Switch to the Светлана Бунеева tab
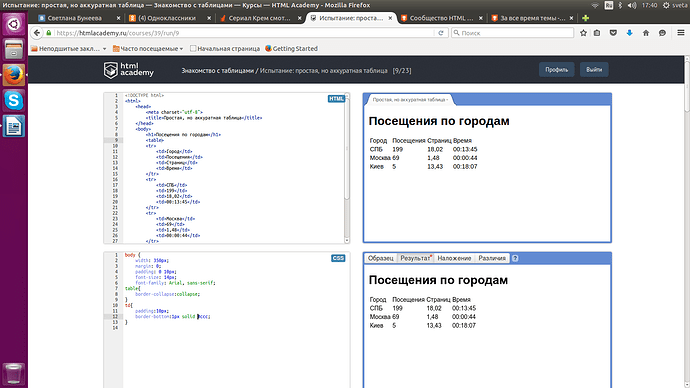The width and height of the screenshot is (690, 388). tap(74, 18)
